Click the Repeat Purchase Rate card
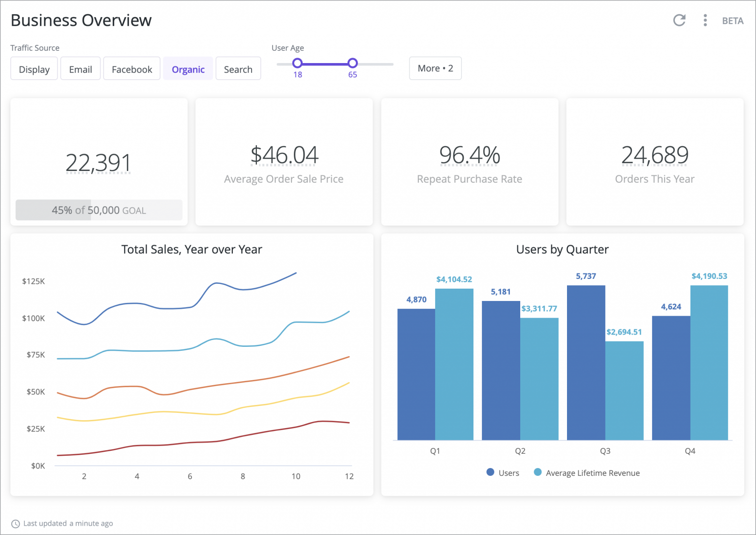Image resolution: width=756 pixels, height=535 pixels. tap(469, 162)
